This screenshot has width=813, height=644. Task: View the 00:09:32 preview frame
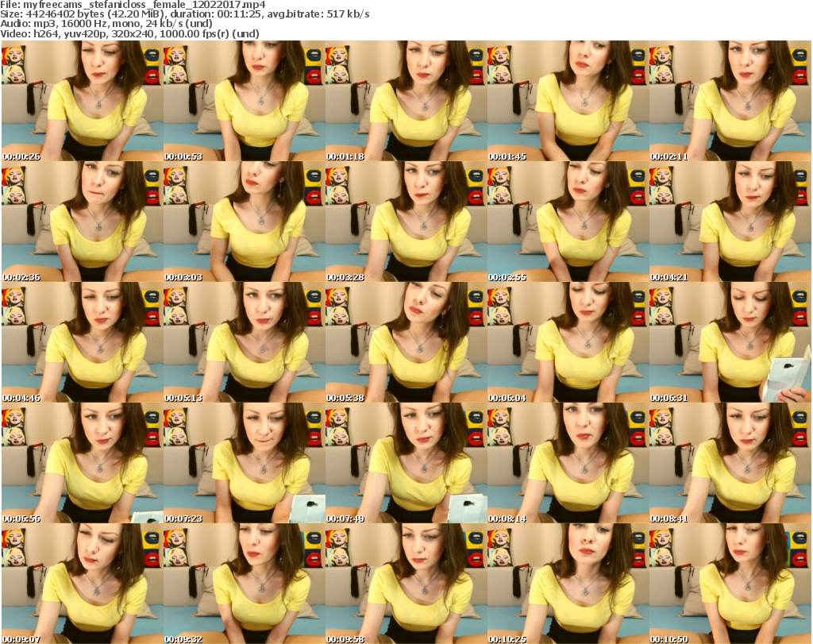(x=245, y=584)
